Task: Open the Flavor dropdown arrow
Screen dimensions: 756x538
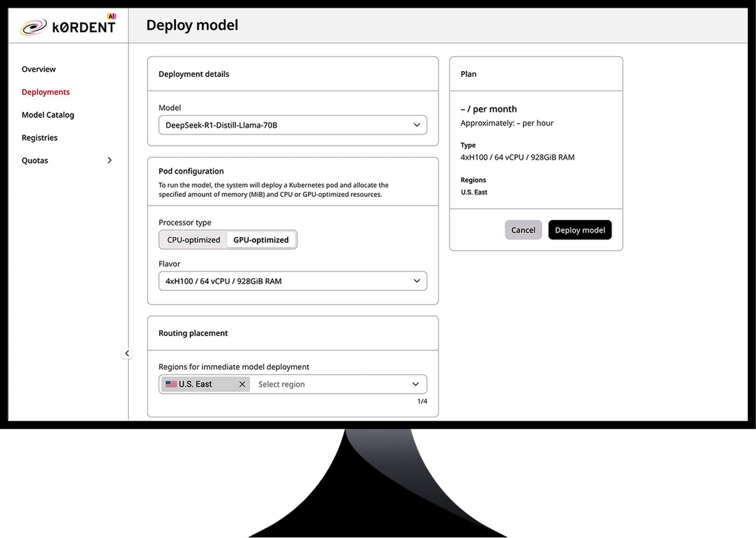Action: point(417,281)
